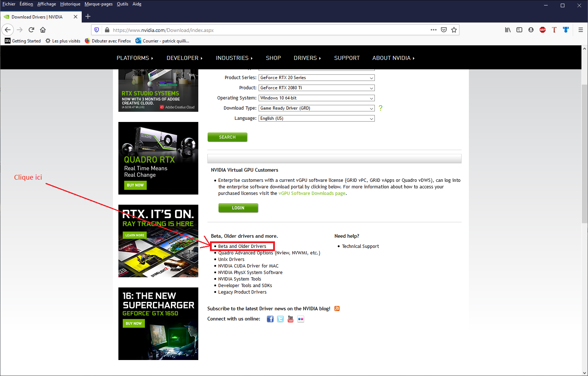This screenshot has width=588, height=376.
Task: Open the Operating System dropdown
Action: [x=316, y=98]
